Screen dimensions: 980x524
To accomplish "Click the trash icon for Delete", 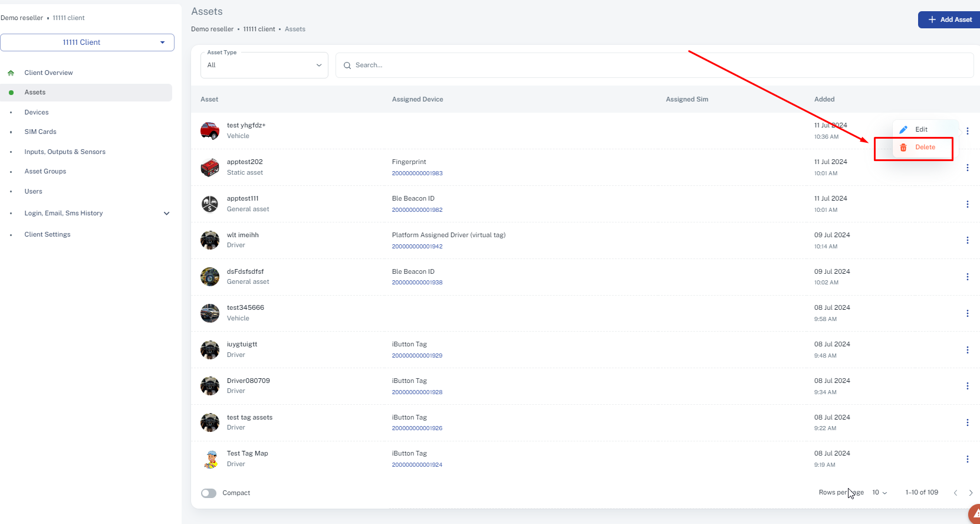I will (903, 148).
